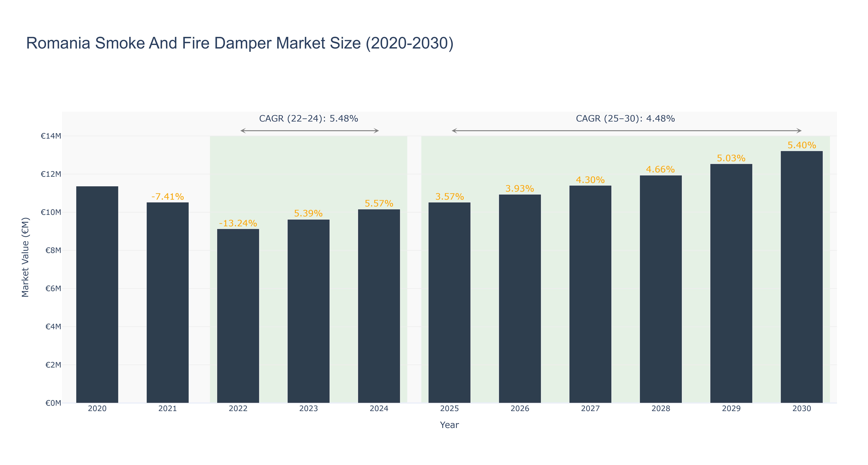Click the '5.03%' growth label

pos(731,158)
